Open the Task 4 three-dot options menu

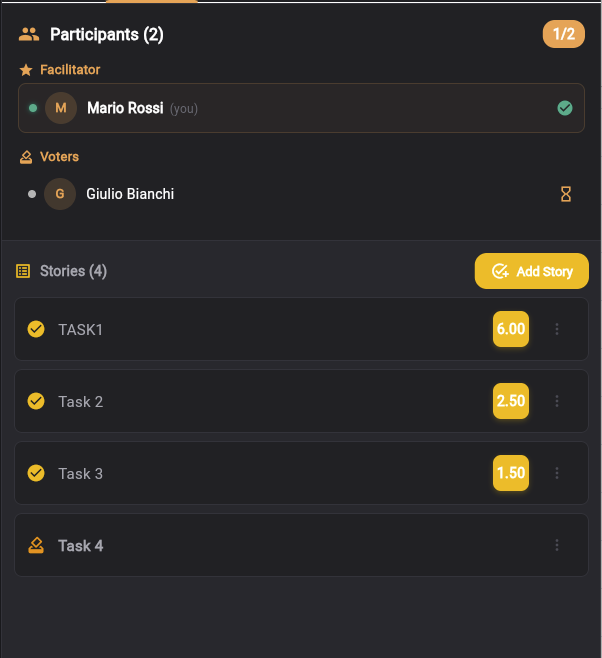point(557,545)
